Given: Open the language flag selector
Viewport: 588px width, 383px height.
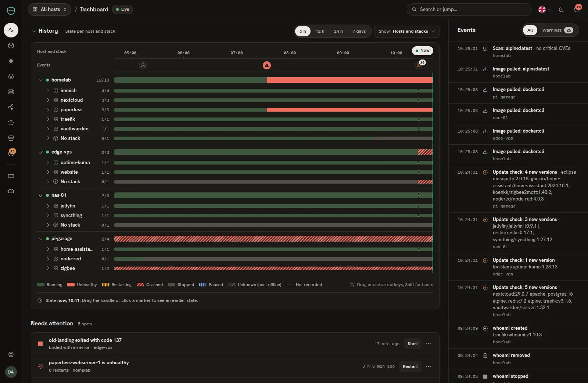Looking at the screenshot, I should point(544,10).
